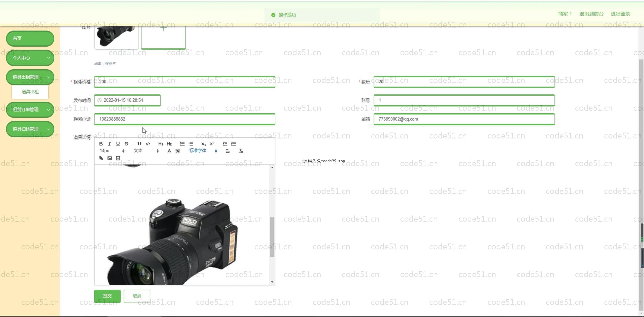
Task: Toggle italic formatting in editor
Action: click(109, 144)
